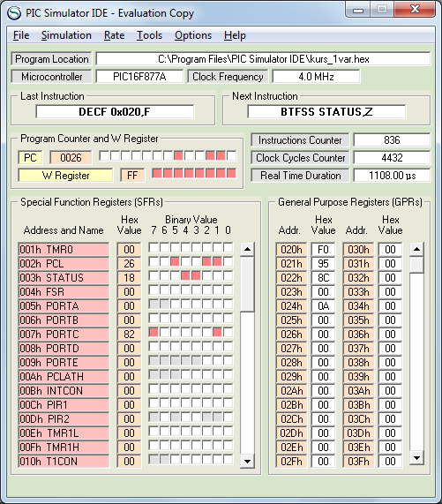
Task: Click the Clock Cycles Counter value 4432
Action: coord(392,157)
